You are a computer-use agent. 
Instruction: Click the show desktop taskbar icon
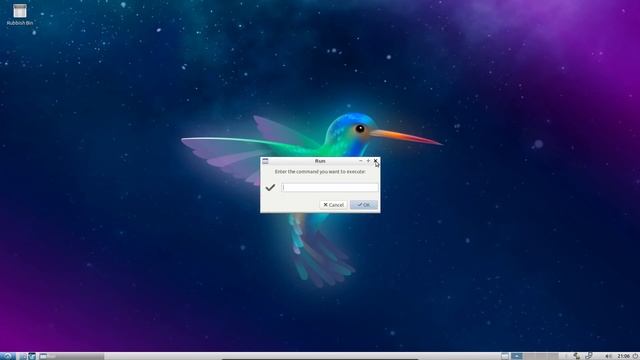(505, 356)
